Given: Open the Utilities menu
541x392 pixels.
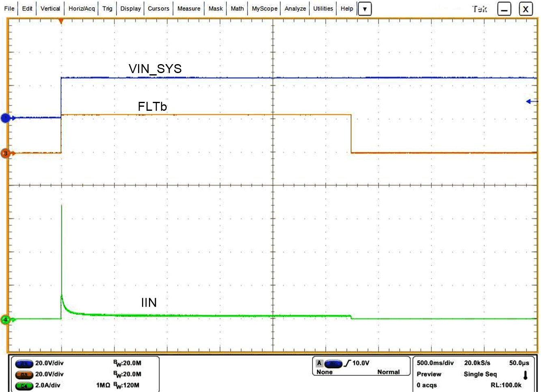Looking at the screenshot, I should click(323, 9).
